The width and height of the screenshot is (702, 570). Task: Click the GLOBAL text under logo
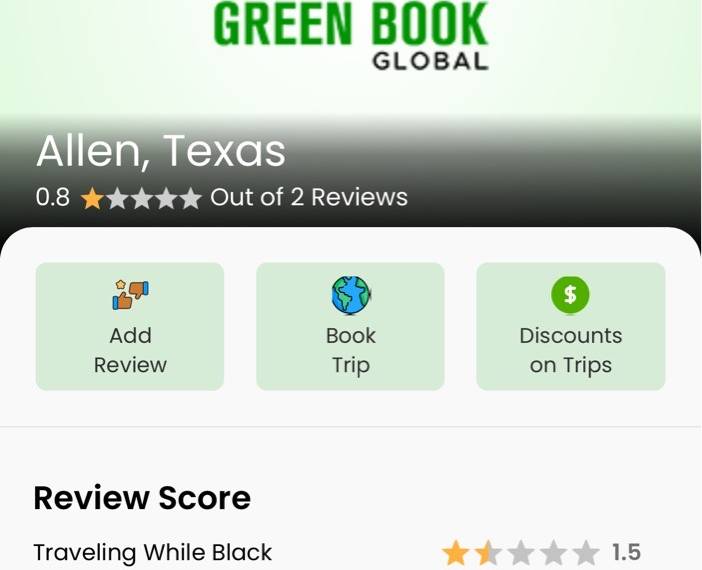(x=430, y=61)
